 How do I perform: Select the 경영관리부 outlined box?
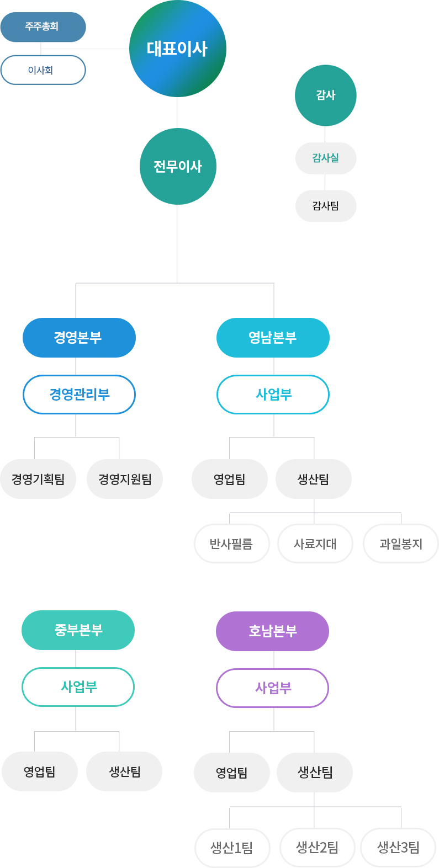pyautogui.click(x=79, y=395)
